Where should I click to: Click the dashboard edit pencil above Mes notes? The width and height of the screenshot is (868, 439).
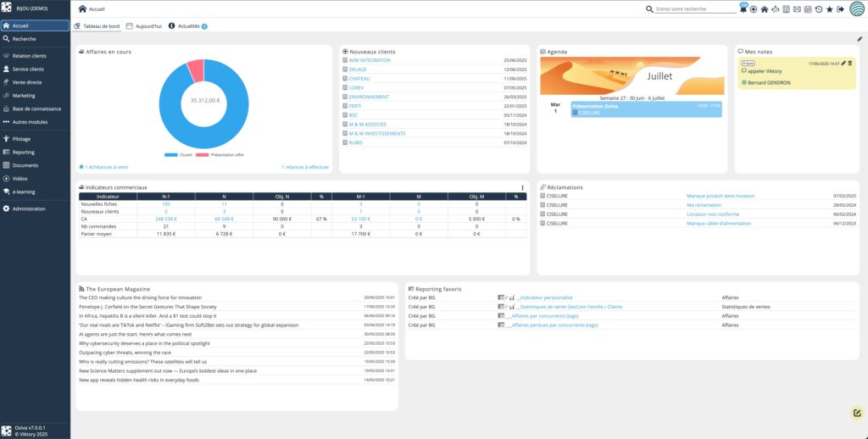point(859,38)
